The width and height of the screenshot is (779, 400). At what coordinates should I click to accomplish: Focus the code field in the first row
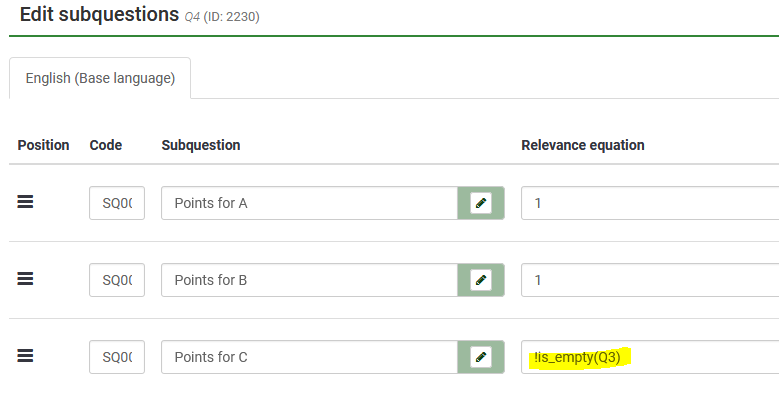(x=117, y=203)
